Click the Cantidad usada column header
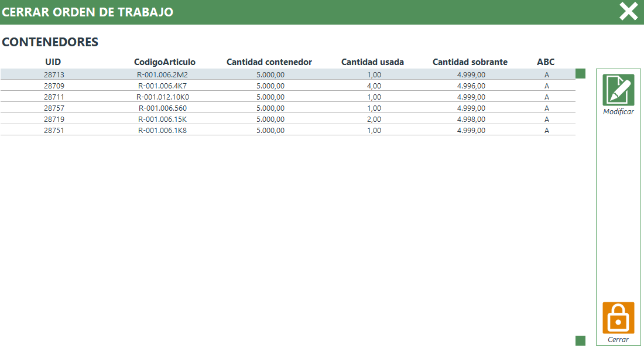644x348 pixels. [x=372, y=62]
